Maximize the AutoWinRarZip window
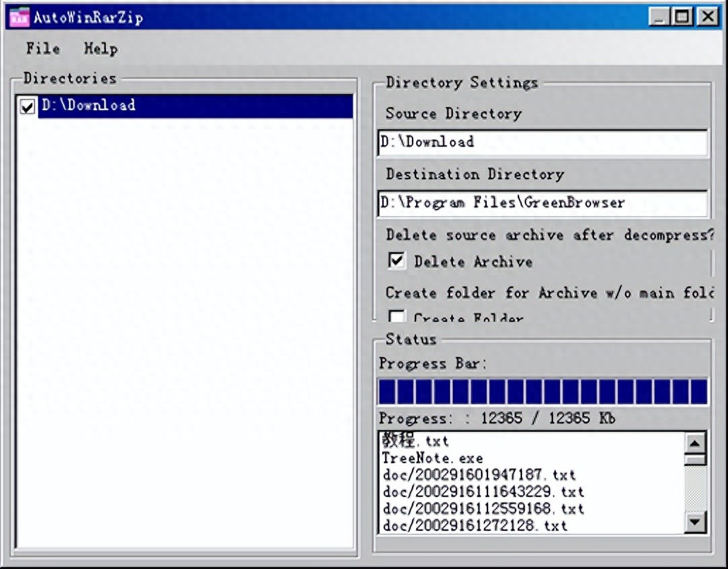The image size is (728, 569). click(683, 17)
